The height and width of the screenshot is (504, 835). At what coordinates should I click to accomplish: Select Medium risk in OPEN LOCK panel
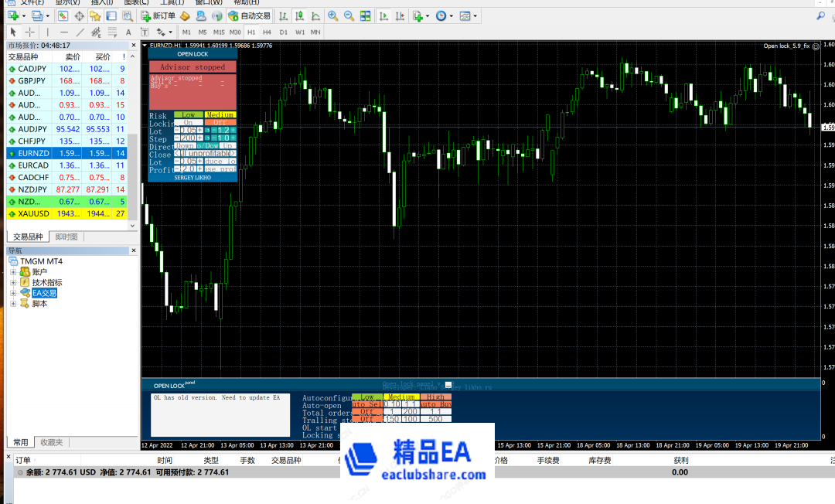click(x=220, y=115)
